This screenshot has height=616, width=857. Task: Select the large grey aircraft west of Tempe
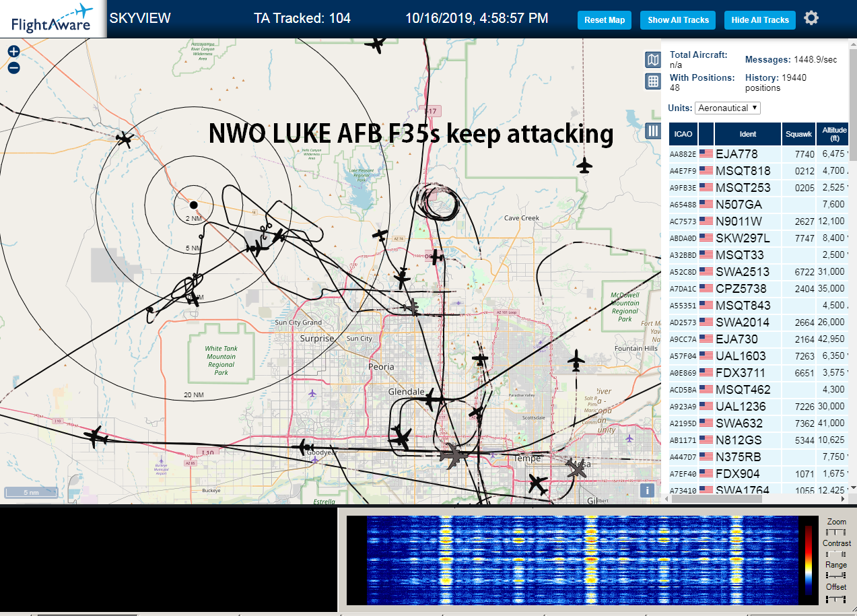454,456
